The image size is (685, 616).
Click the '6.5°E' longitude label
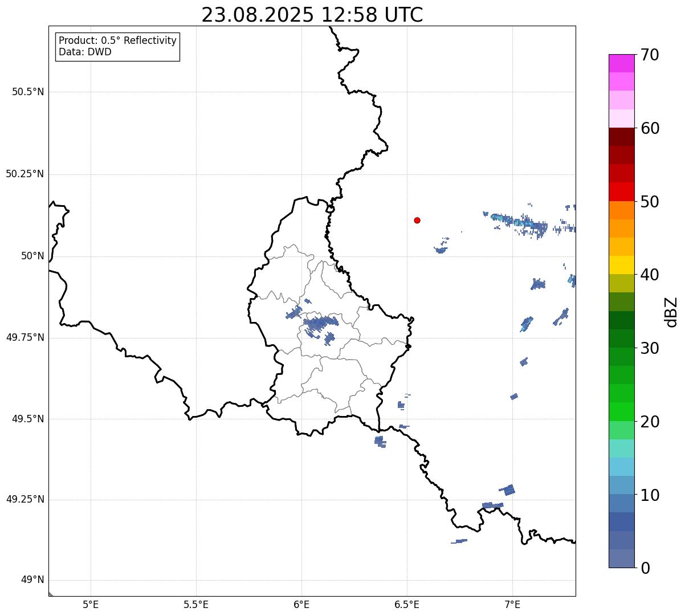coord(407,604)
